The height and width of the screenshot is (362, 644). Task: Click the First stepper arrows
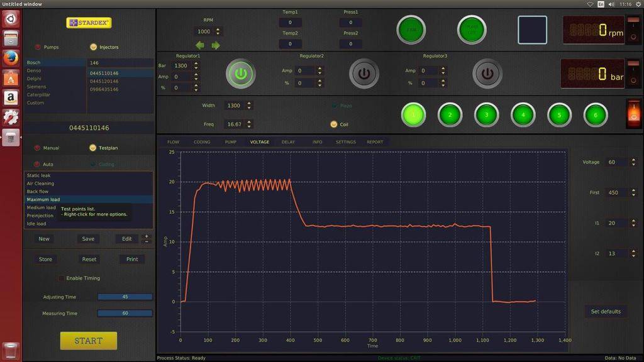point(633,192)
